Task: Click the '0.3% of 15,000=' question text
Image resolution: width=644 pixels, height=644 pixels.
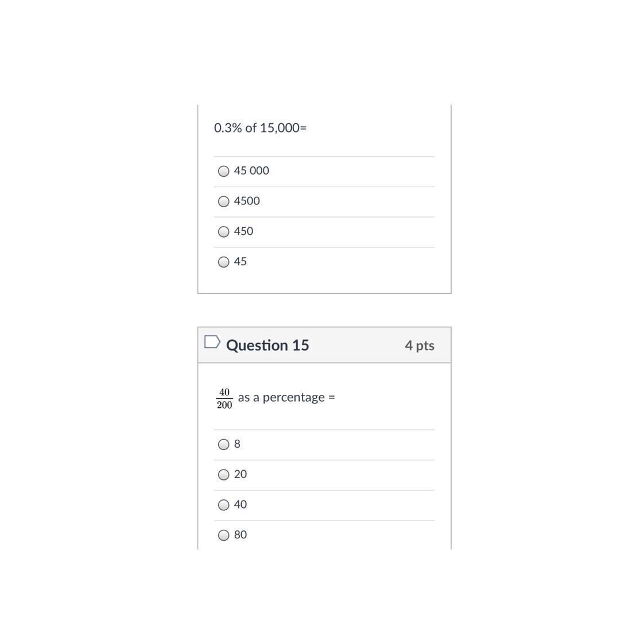Action: coord(260,127)
